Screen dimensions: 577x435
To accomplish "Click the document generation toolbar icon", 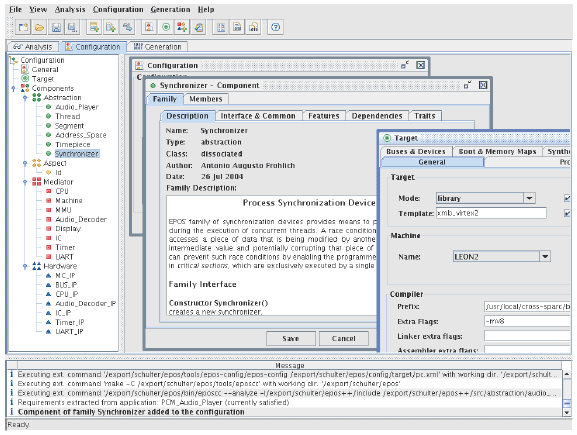I will (x=237, y=27).
